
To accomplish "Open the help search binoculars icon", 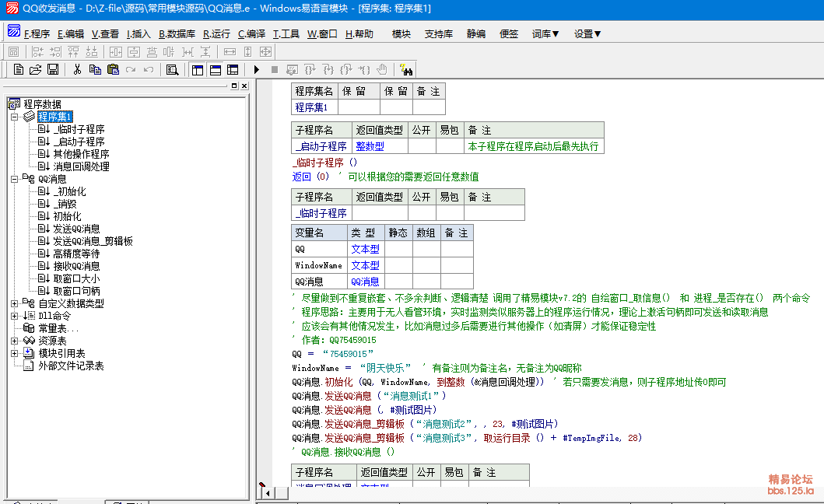I will click(406, 69).
